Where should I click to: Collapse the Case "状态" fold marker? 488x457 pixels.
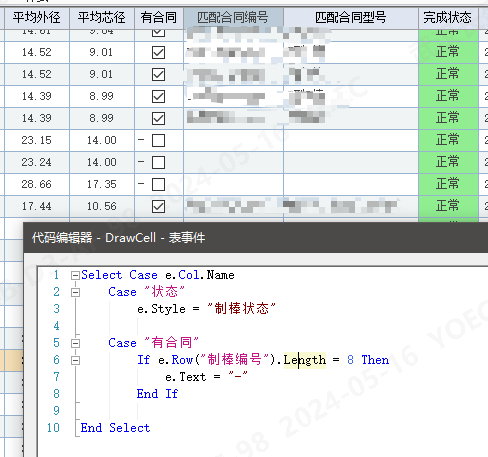[x=75, y=292]
